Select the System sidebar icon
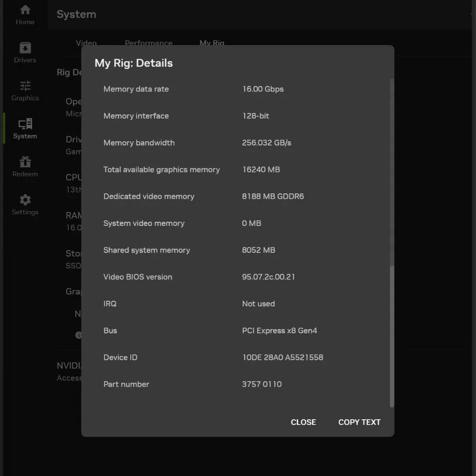The height and width of the screenshot is (476, 476). coord(25,124)
